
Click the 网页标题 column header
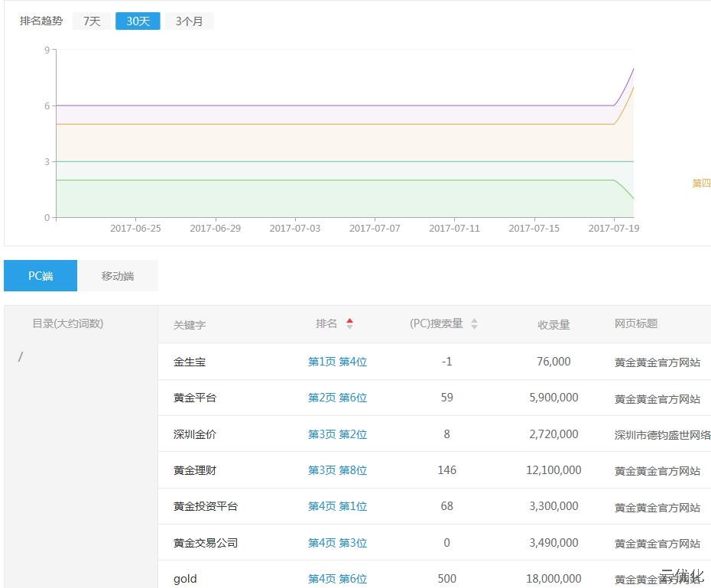636,323
